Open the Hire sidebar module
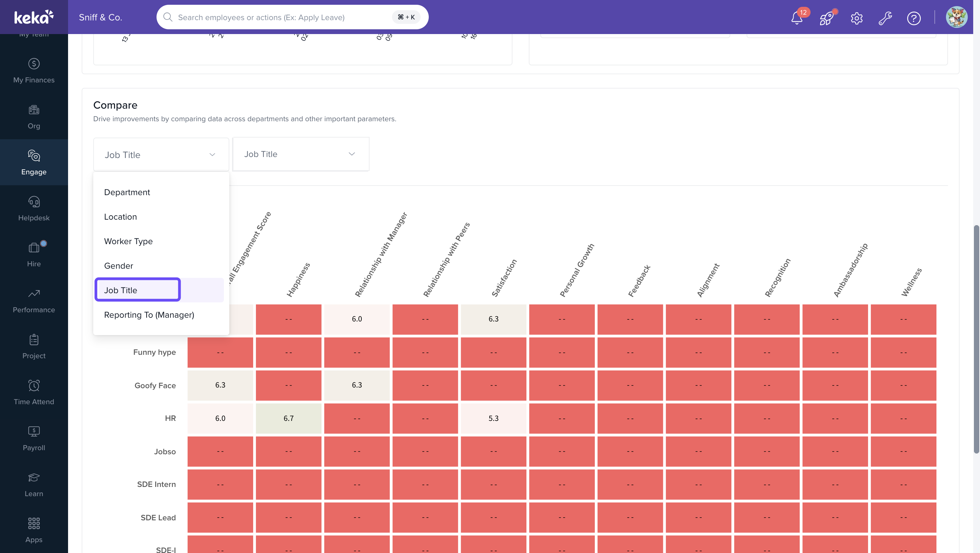Image resolution: width=980 pixels, height=553 pixels. (x=34, y=255)
